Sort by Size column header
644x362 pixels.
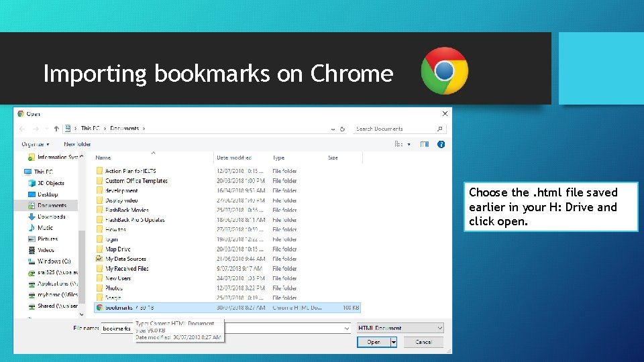click(333, 158)
